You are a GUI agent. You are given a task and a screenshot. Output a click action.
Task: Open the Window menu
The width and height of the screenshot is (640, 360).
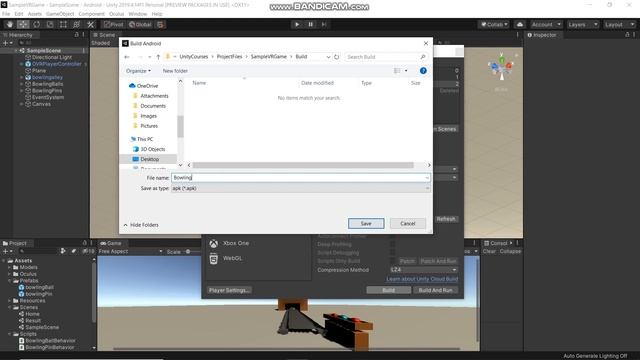coord(138,14)
